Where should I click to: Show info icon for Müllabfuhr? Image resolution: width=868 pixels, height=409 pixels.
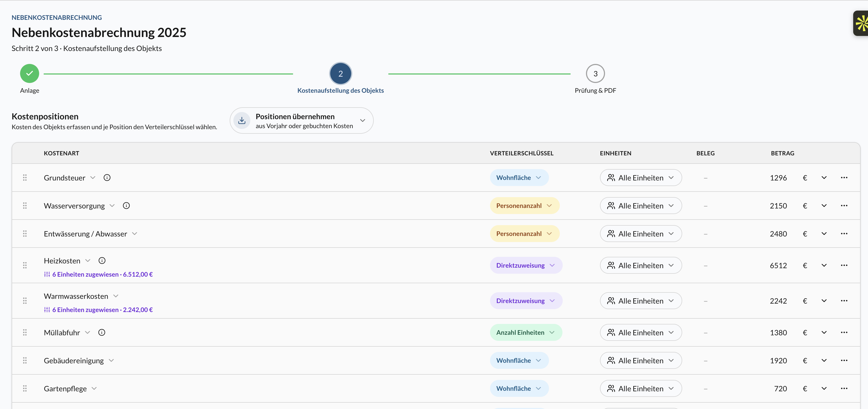pyautogui.click(x=101, y=332)
